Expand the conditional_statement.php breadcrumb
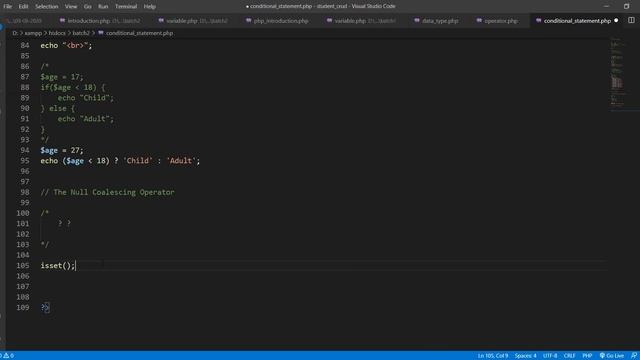This screenshot has width=640, height=360. [x=136, y=33]
